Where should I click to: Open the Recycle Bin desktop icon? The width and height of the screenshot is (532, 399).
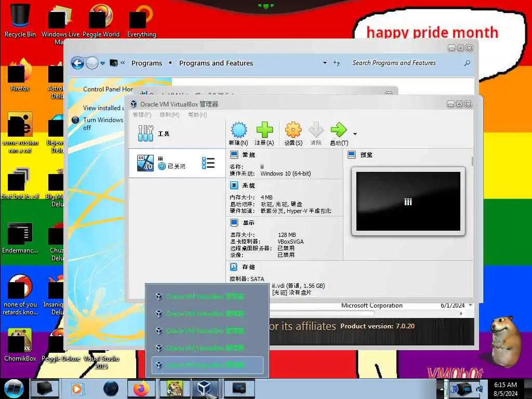pyautogui.click(x=20, y=20)
